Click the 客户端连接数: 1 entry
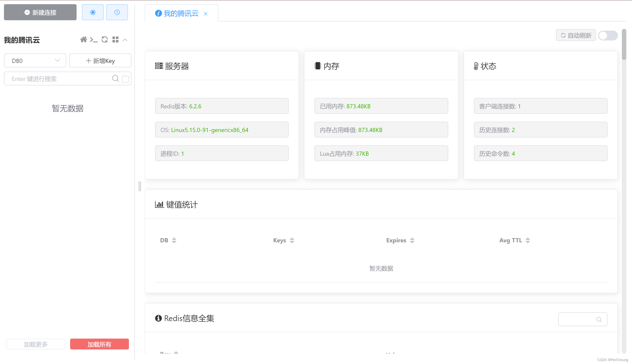The width and height of the screenshot is (632, 364). point(540,106)
